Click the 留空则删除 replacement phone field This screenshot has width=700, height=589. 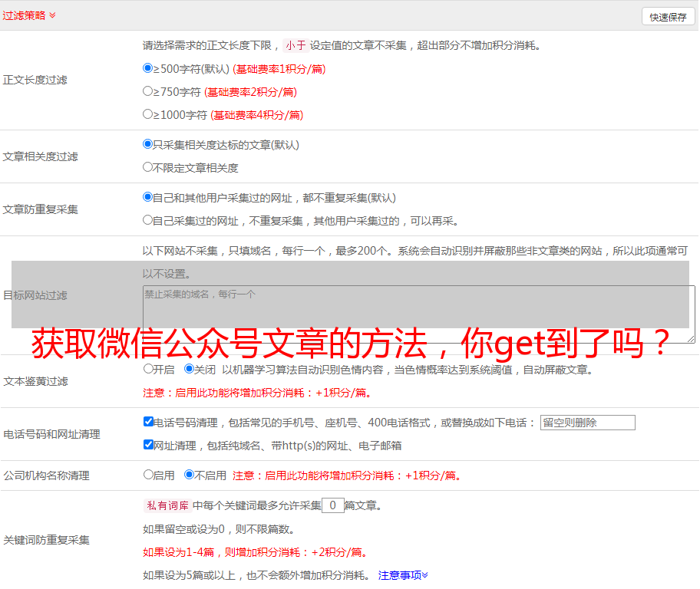[587, 423]
